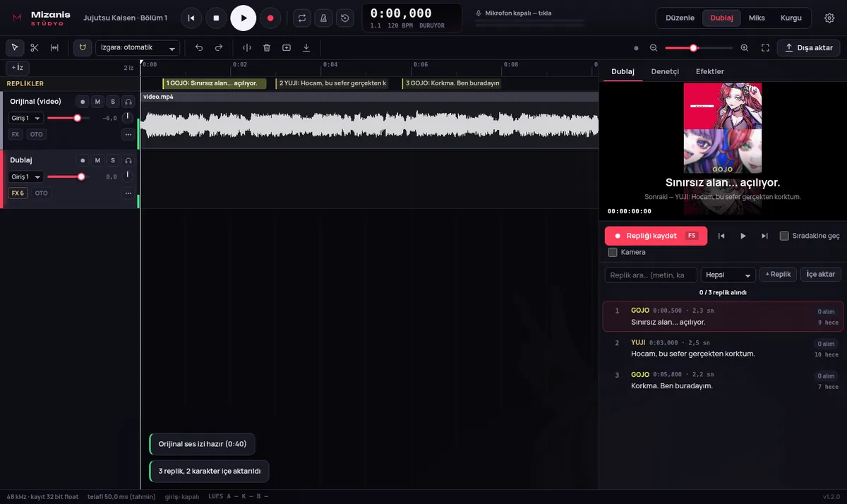The width and height of the screenshot is (847, 504).
Task: Start playback with the large play button
Action: click(x=244, y=18)
